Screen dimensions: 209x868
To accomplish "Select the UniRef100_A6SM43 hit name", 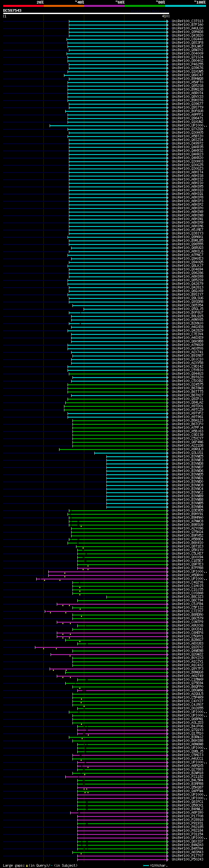I will (187, 852).
